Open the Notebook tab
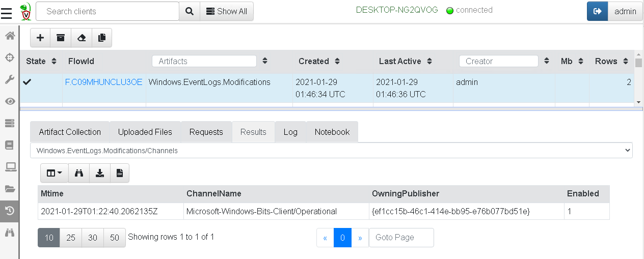The width and height of the screenshot is (644, 259). coord(332,132)
